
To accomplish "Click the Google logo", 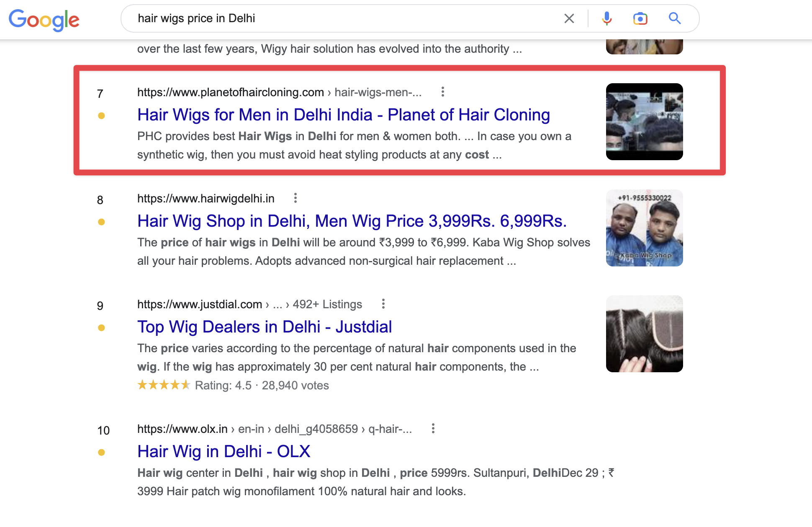I will tap(44, 19).
